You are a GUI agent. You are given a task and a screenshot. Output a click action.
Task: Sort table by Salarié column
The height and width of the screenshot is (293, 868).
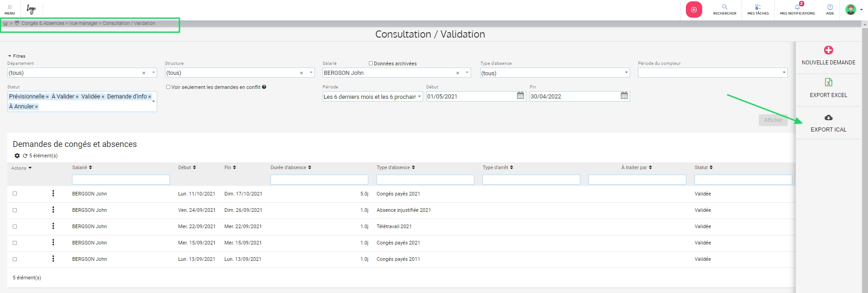(82, 168)
